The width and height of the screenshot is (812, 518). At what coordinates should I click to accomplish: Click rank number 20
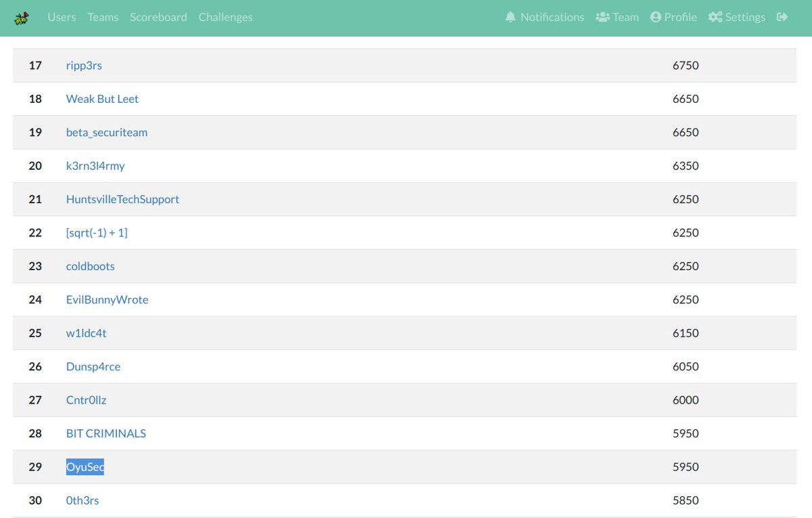tap(35, 166)
